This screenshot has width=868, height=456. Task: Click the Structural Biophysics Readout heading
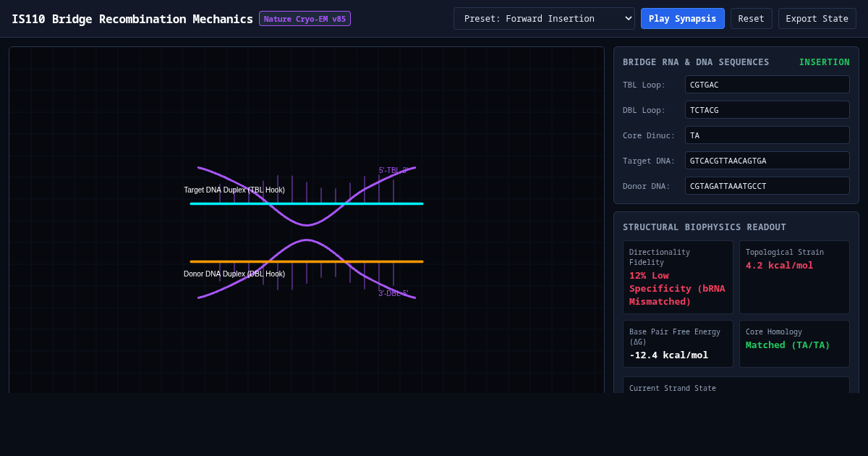705,227
